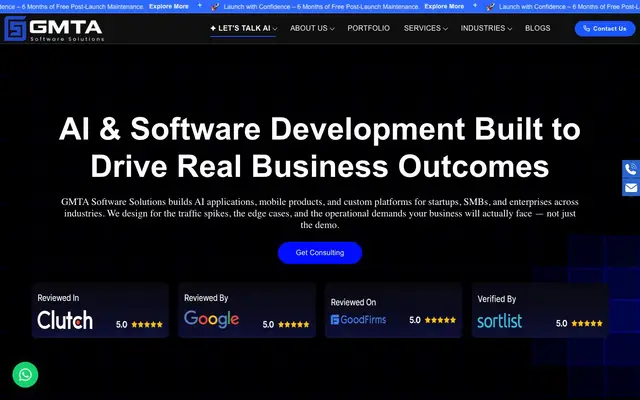Click the Google logo

pyautogui.click(x=211, y=319)
